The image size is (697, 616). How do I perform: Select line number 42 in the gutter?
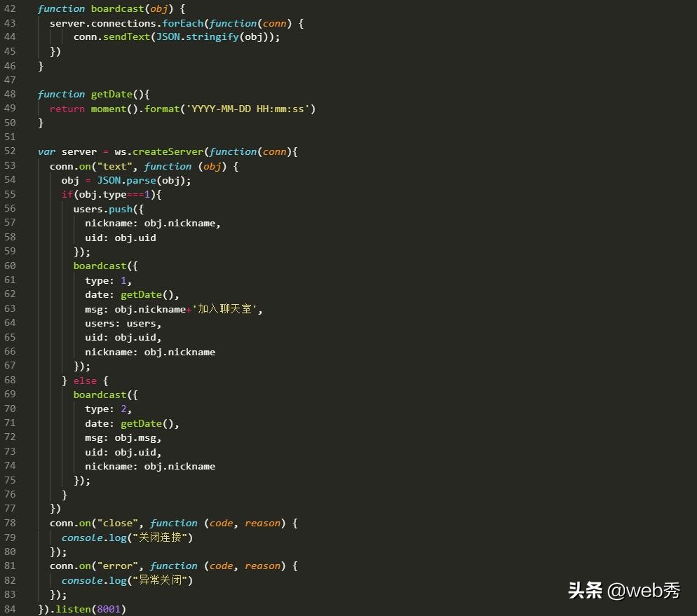[10, 8]
